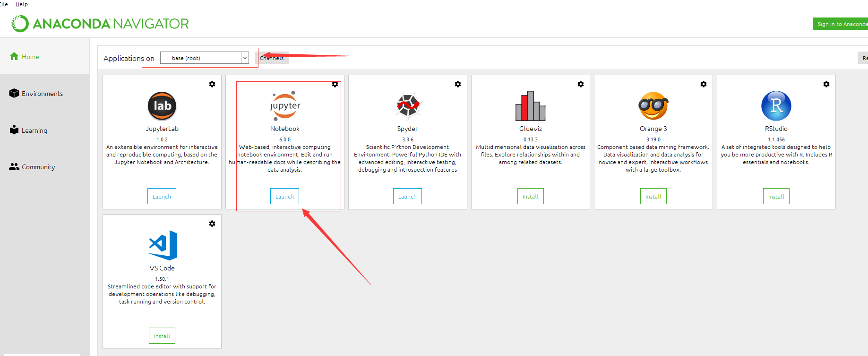Go to the Community tab

(x=44, y=166)
